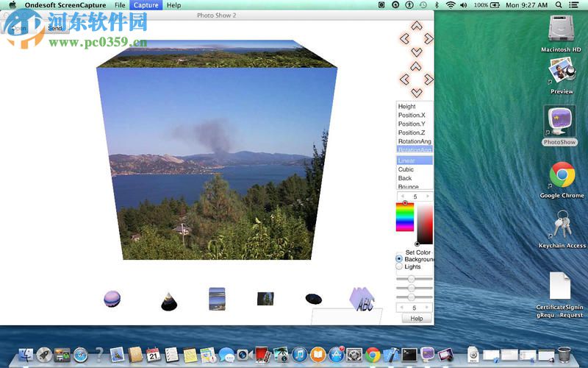Open Terminal from the Dock

pos(409,355)
